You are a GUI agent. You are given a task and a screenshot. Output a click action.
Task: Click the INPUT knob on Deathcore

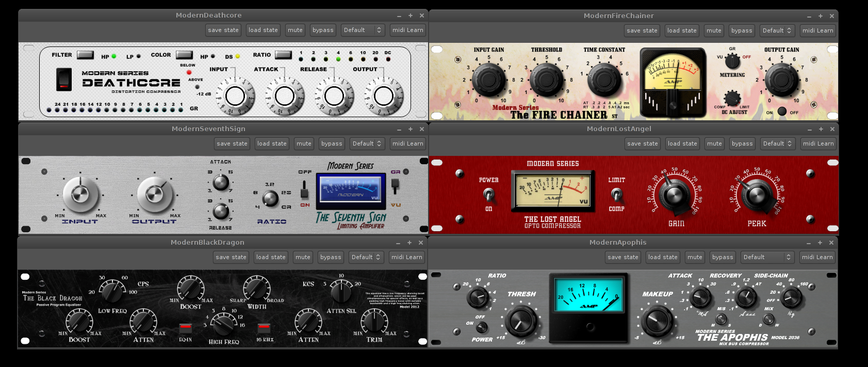(235, 96)
